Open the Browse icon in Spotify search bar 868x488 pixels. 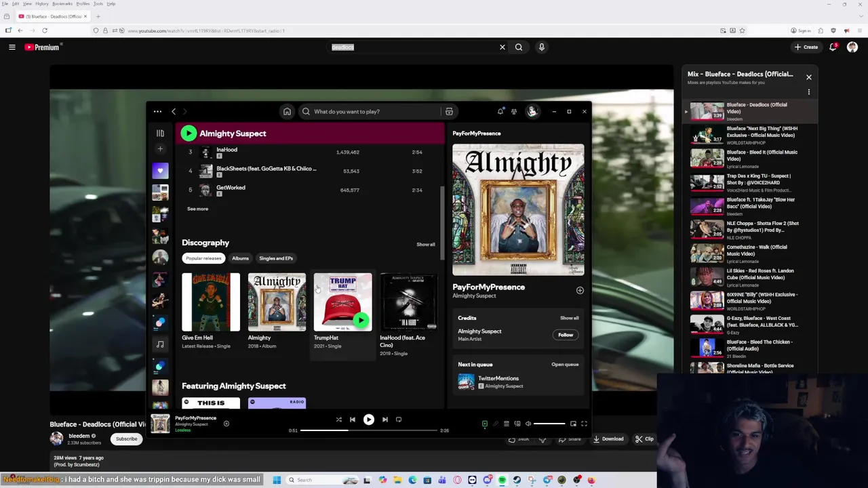(449, 112)
